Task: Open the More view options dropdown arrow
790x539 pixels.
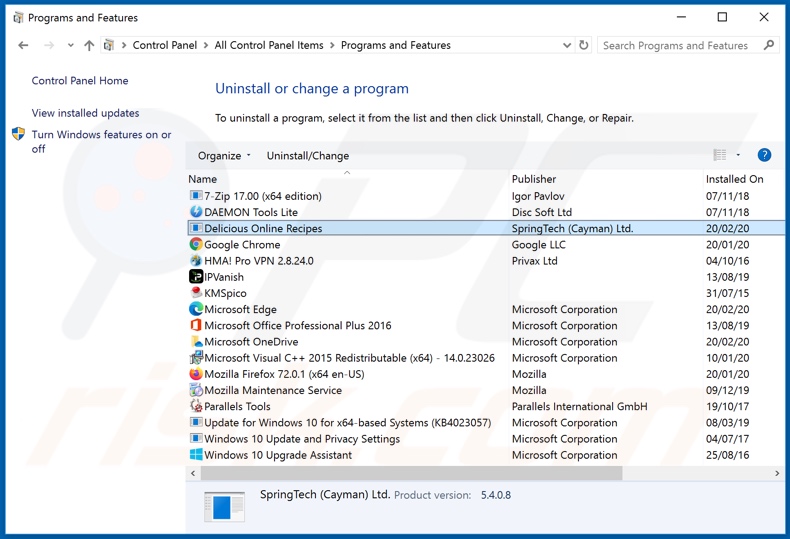Action: coord(738,155)
